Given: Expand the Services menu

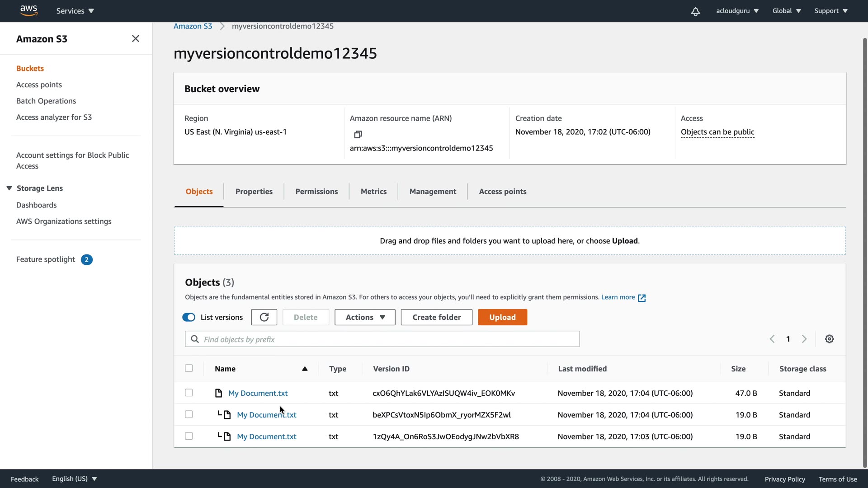Looking at the screenshot, I should coord(75,11).
